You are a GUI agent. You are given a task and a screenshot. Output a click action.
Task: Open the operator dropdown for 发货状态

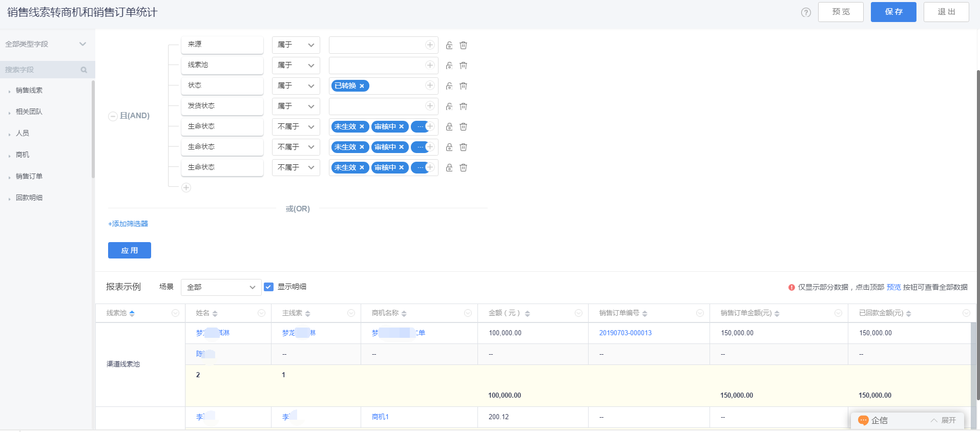coord(296,106)
